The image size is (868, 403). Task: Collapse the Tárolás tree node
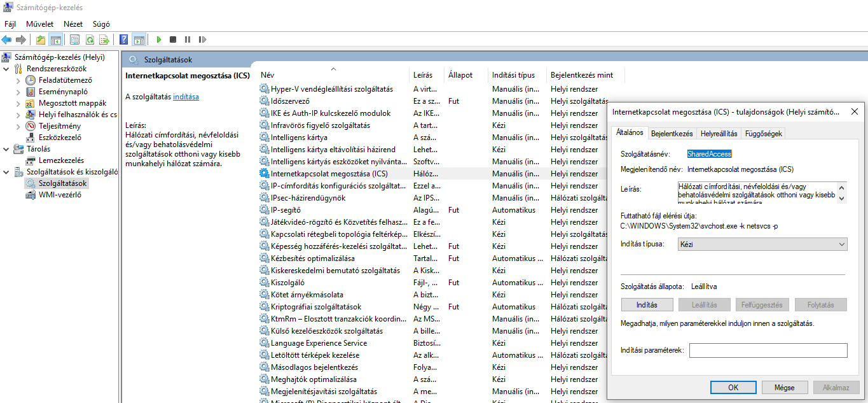[x=6, y=149]
